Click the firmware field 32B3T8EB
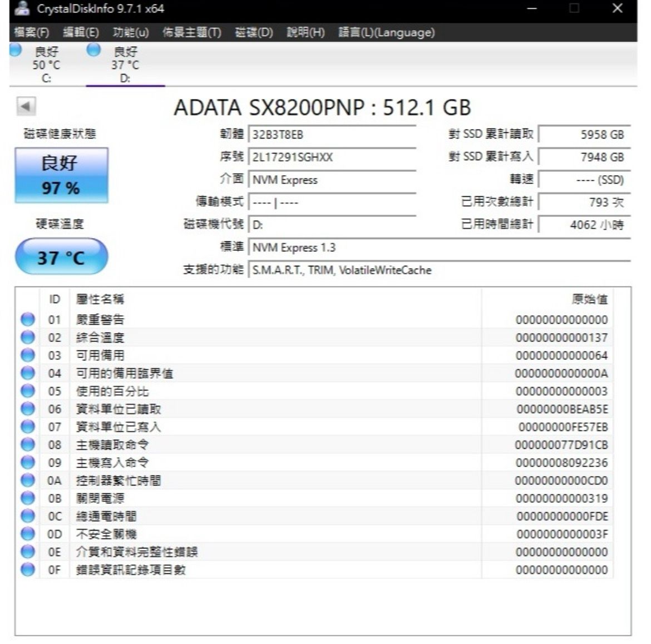The width and height of the screenshot is (651, 644). [x=332, y=135]
